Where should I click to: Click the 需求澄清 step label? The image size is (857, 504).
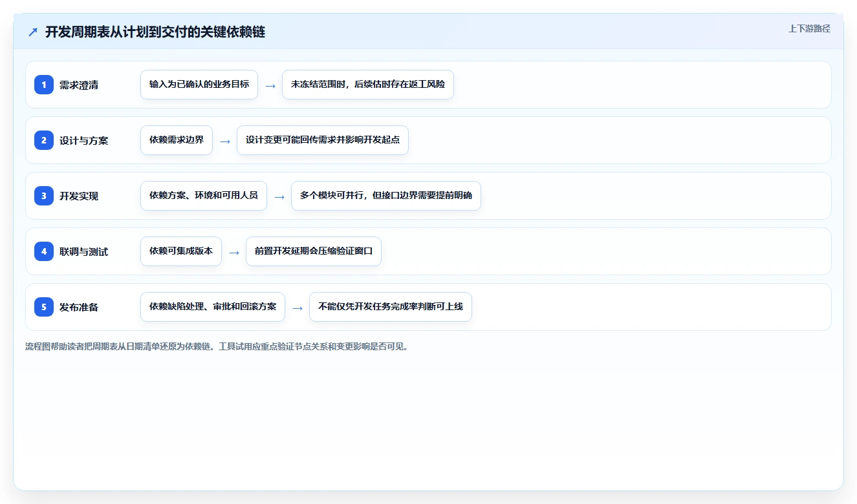coord(79,85)
